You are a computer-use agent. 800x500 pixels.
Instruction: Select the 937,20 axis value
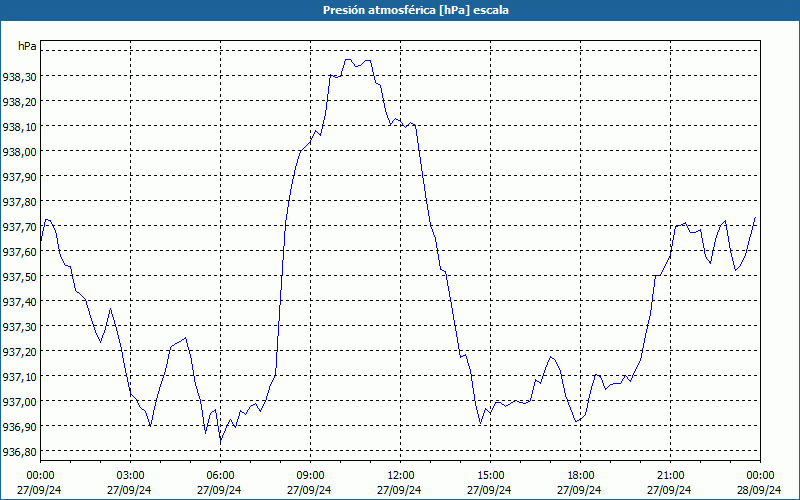(19, 352)
